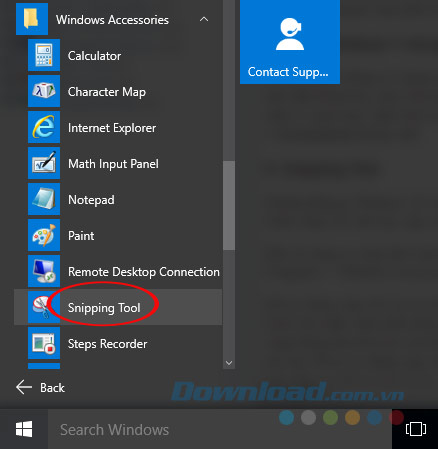The width and height of the screenshot is (438, 449).
Task: Click the Windows Accessories heading text
Action: pos(112,20)
